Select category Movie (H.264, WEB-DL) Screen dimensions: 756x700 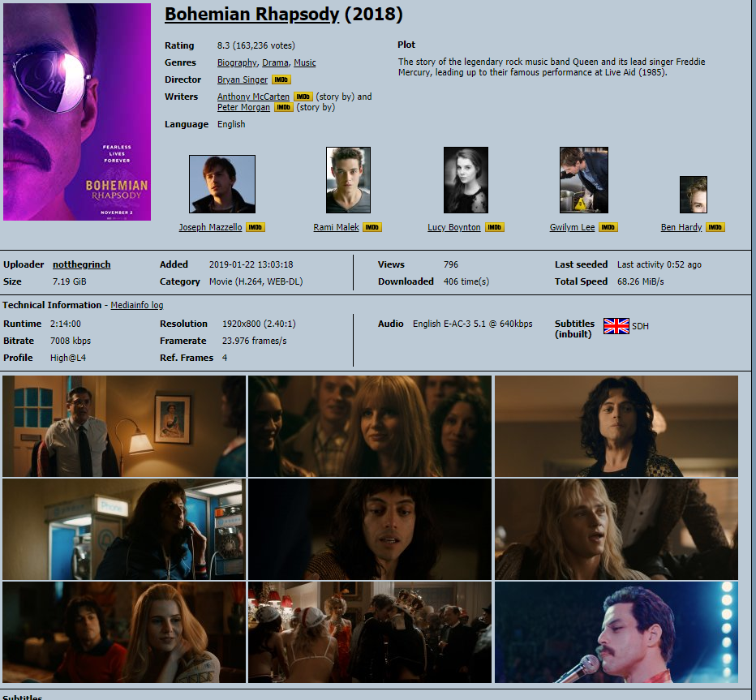256,281
